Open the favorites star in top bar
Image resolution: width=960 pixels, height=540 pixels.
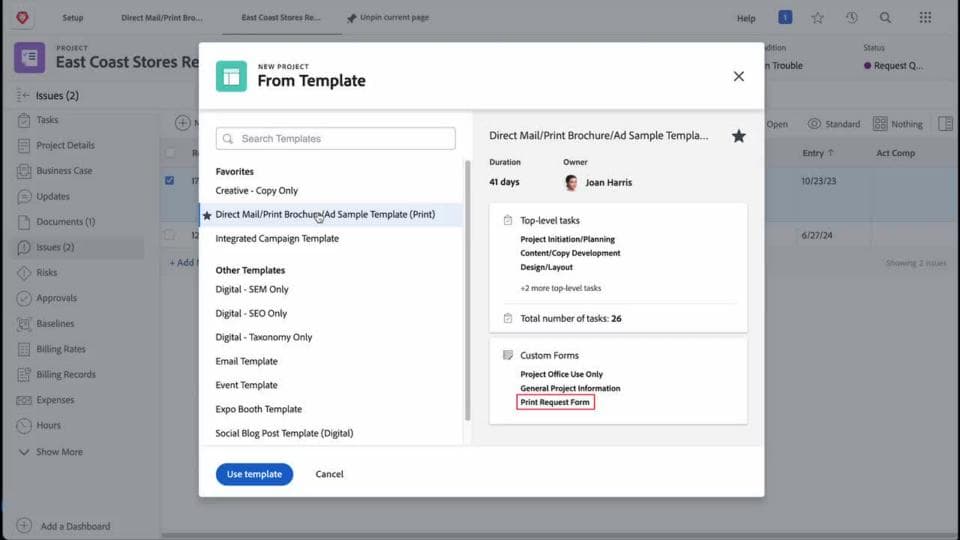tap(817, 18)
